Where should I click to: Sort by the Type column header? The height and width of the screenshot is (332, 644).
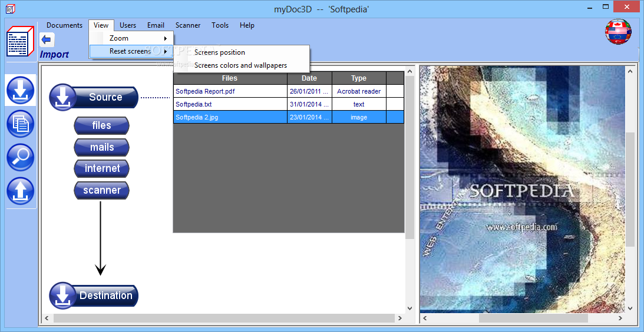[359, 78]
